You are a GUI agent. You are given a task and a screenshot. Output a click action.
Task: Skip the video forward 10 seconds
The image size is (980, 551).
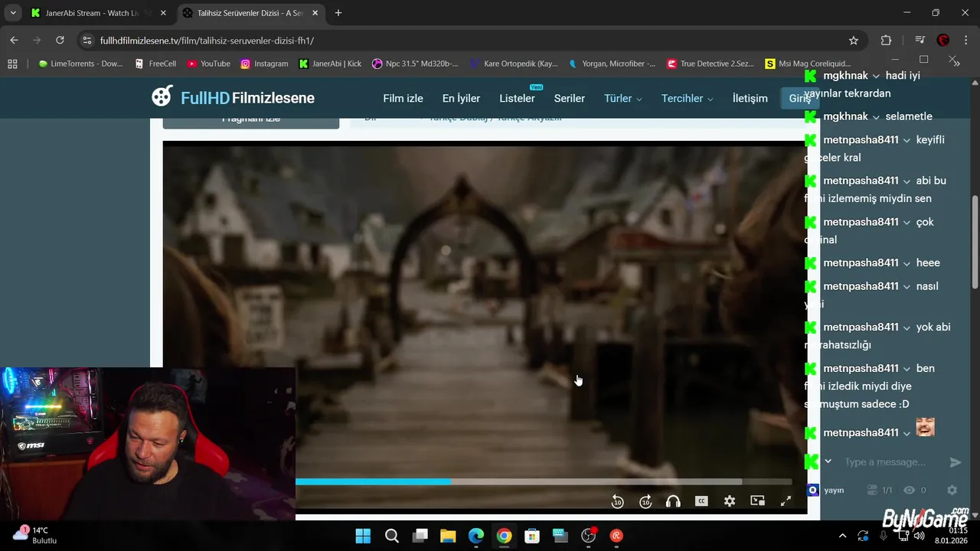pyautogui.click(x=645, y=501)
